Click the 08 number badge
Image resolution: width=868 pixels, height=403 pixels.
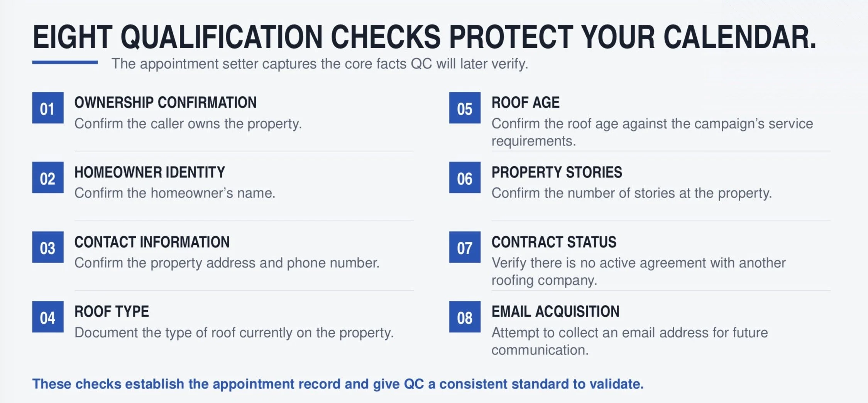(465, 317)
